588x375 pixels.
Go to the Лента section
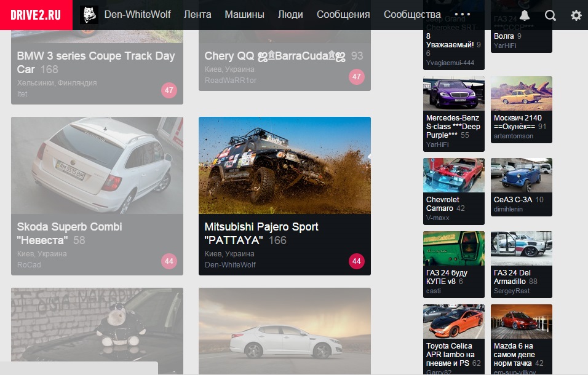coord(197,14)
